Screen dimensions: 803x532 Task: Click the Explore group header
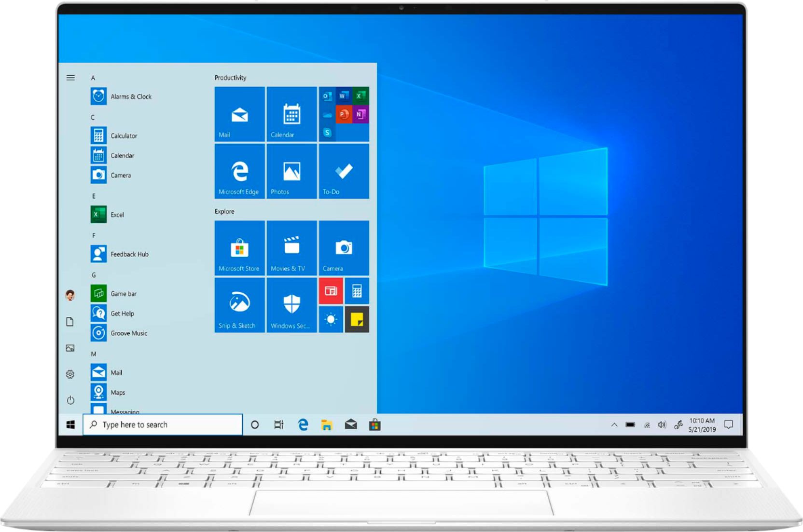point(224,211)
